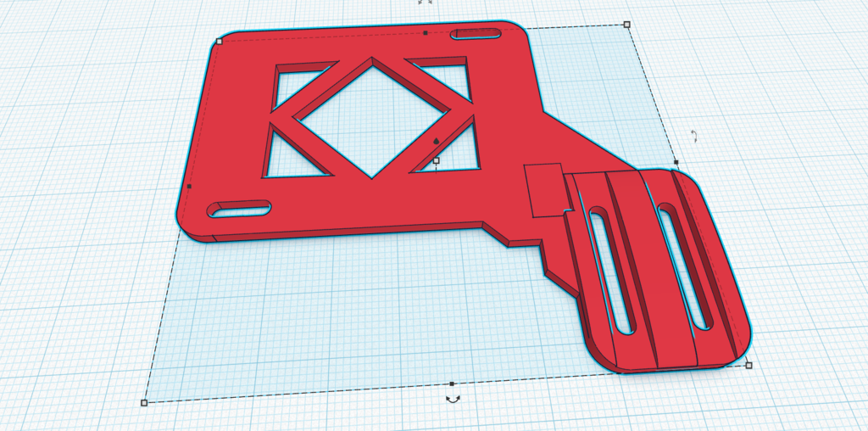The height and width of the screenshot is (431, 868).
Task: Click the bottom edge midpoint handle
Action: (452, 383)
